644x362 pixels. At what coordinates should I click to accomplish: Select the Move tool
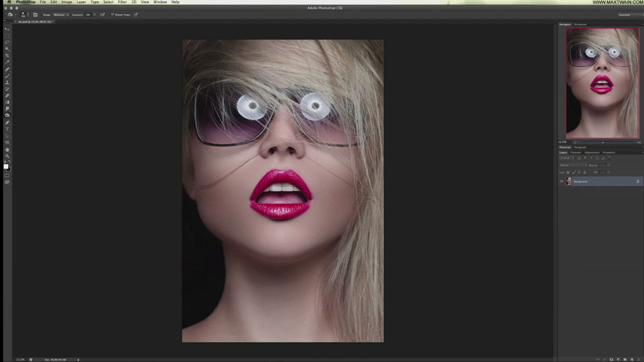point(7,29)
